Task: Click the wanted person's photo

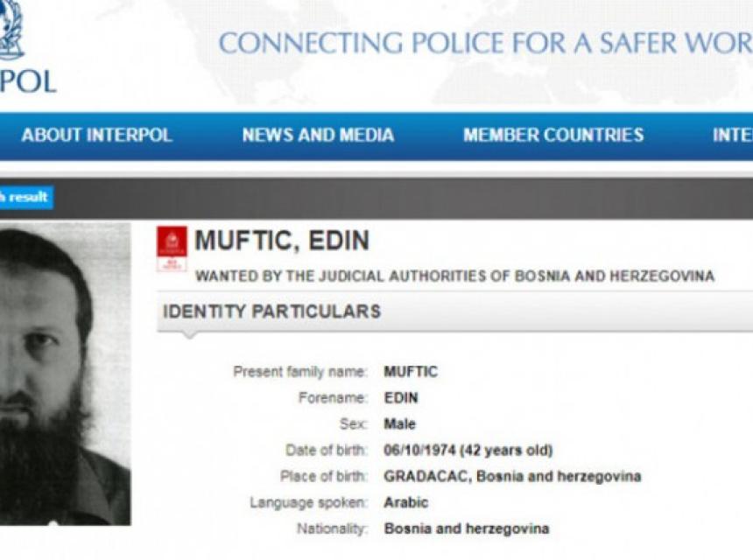Action: pyautogui.click(x=63, y=374)
